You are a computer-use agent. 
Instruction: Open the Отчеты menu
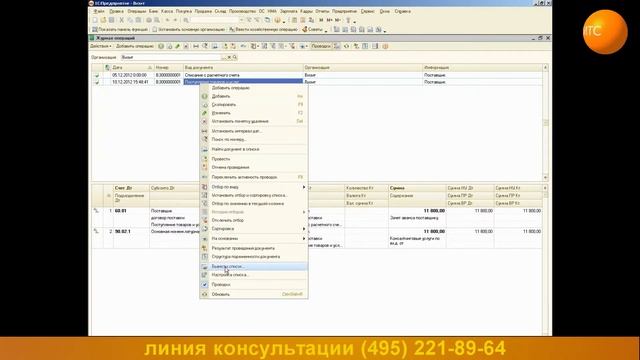tap(322, 11)
